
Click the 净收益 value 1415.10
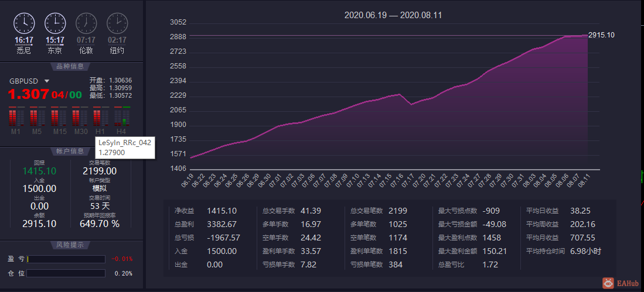[222, 211]
